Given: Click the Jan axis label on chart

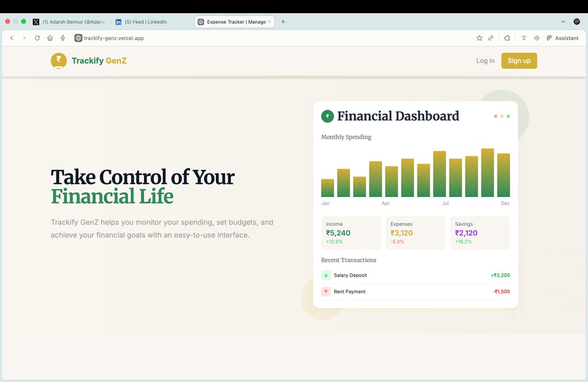Looking at the screenshot, I should point(325,203).
